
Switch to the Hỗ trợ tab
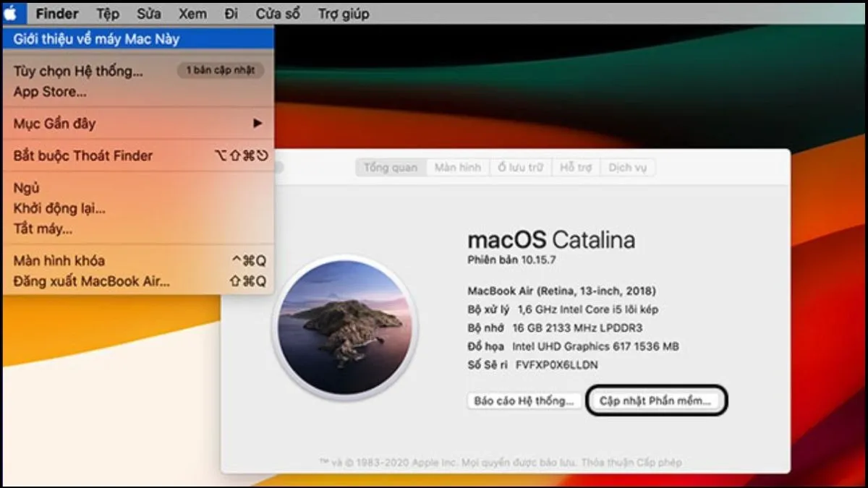576,167
